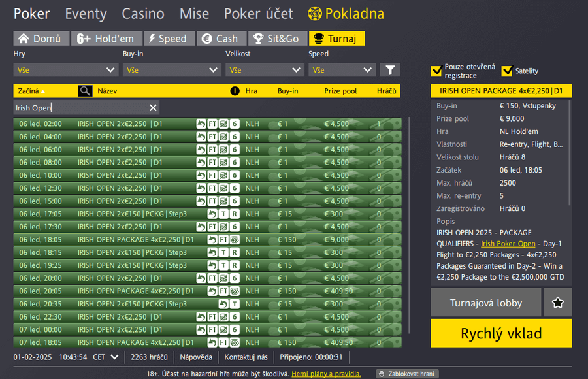Screen dimensions: 588x379
Task: Select the 07 led, 18:05 IRISH OPEN PACKAGE row
Action: click(x=207, y=342)
